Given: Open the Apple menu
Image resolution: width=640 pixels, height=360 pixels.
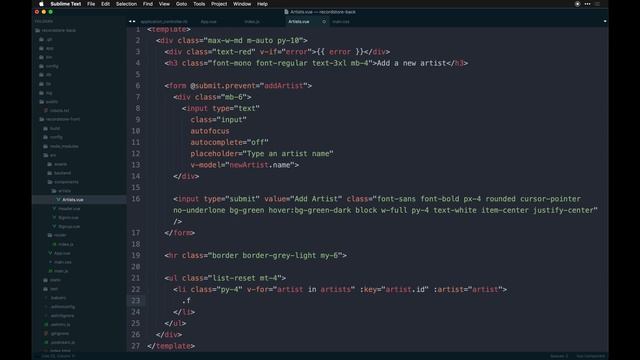Looking at the screenshot, I should (41, 4).
